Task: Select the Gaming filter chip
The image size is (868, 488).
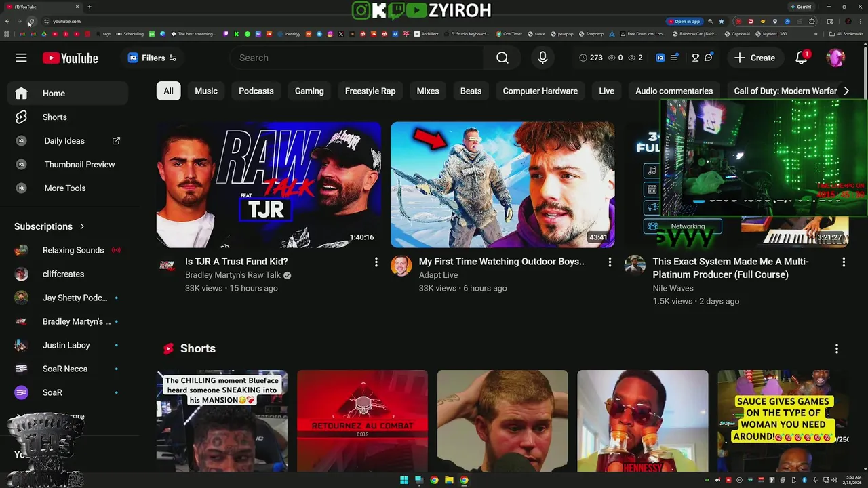Action: tap(309, 91)
